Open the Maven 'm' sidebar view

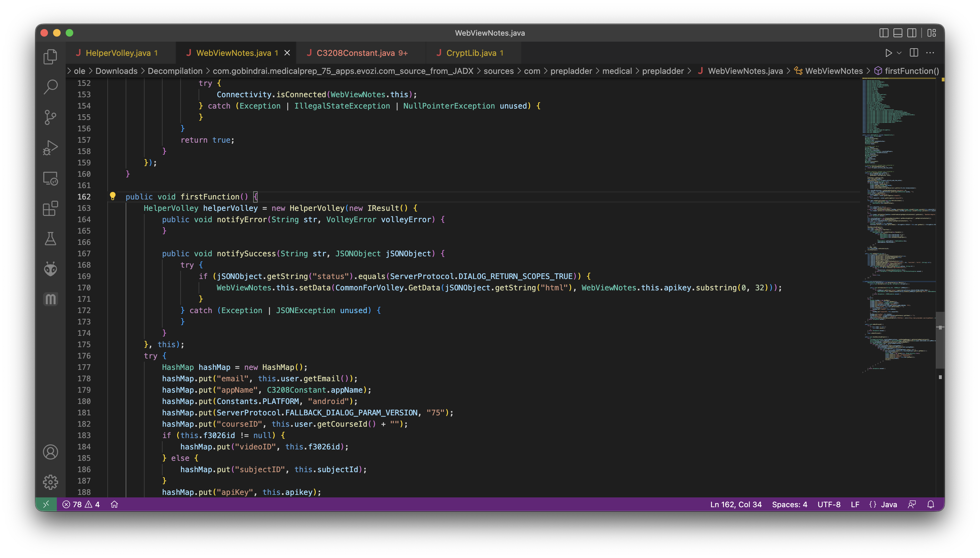click(50, 299)
